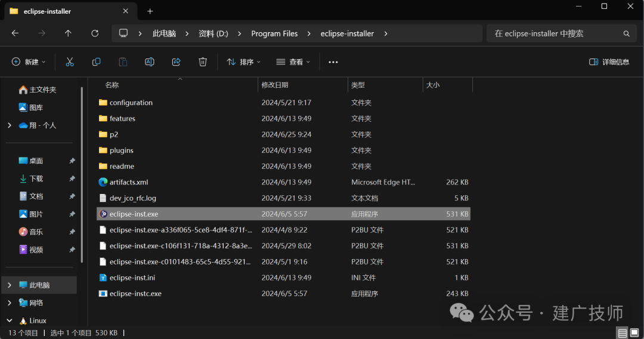Click the search magnifier icon
Screen dimensions: 644x339
tap(626, 33)
